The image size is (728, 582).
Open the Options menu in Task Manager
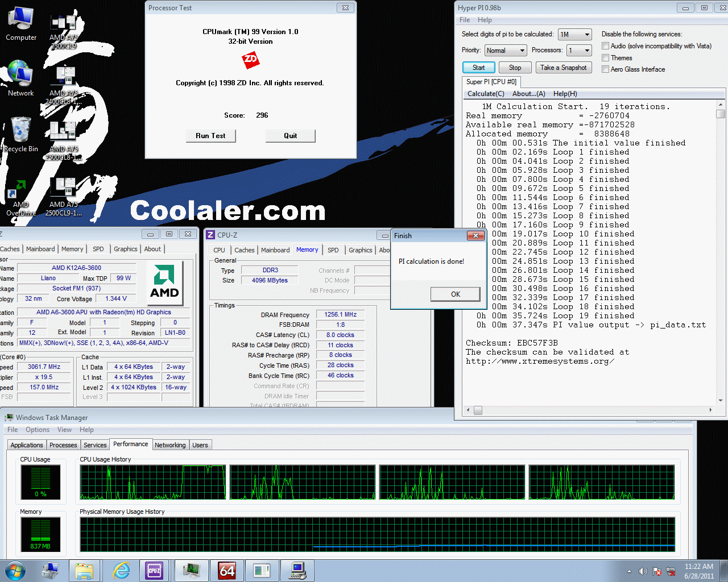38,430
